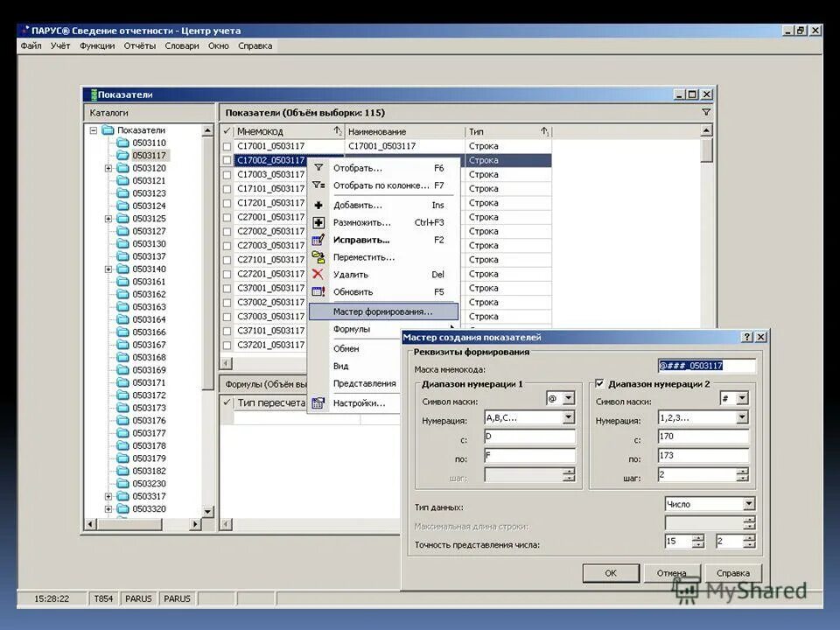Click the icon beside Размножить
840x630 pixels.
tap(318, 222)
